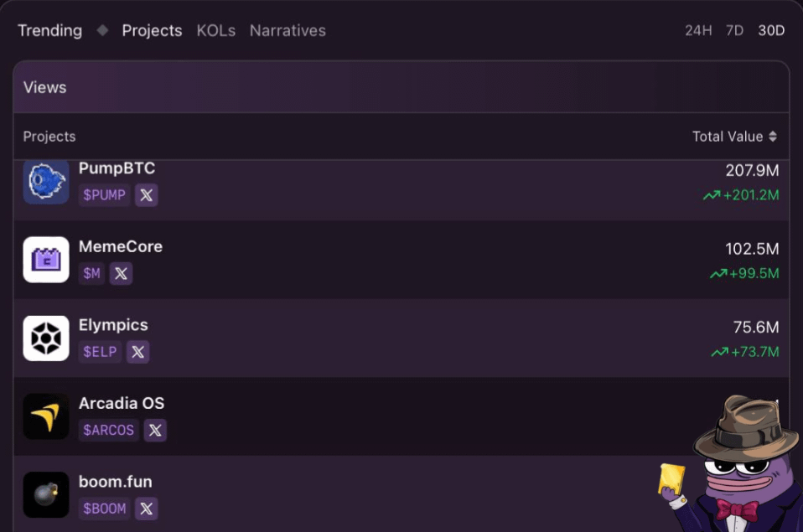The width and height of the screenshot is (803, 532).
Task: Switch to the 24H timeframe
Action: (x=698, y=31)
